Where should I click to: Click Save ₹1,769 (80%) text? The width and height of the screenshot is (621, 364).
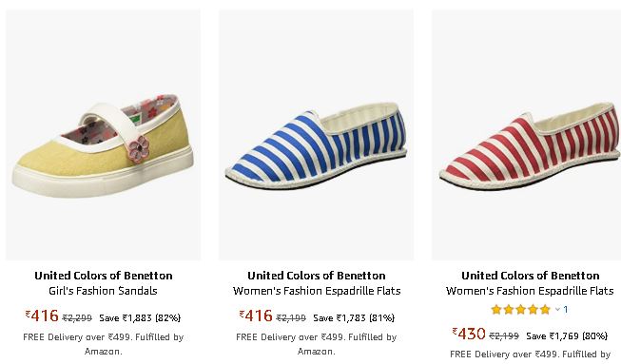point(567,335)
